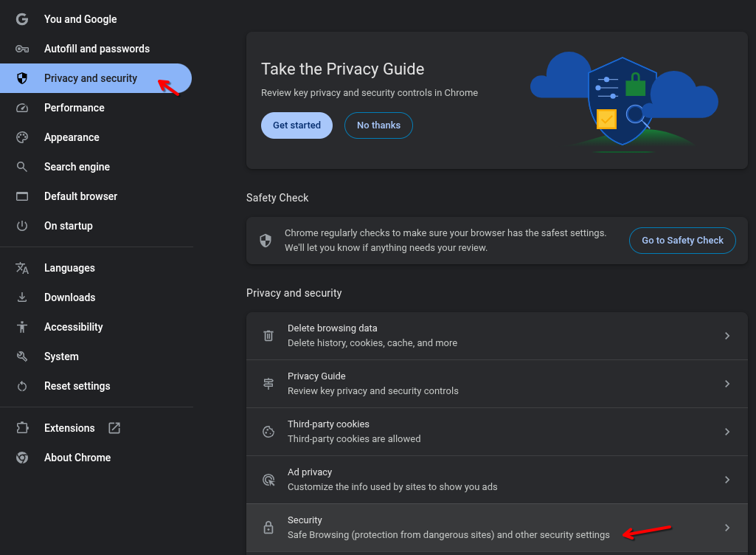Click the Ad privacy cursor icon
Image resolution: width=756 pixels, height=555 pixels.
click(x=268, y=480)
